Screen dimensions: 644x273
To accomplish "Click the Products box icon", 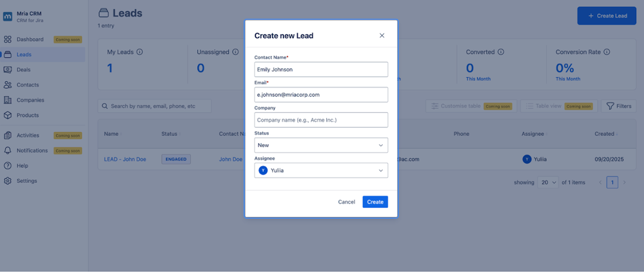I will 8,115.
